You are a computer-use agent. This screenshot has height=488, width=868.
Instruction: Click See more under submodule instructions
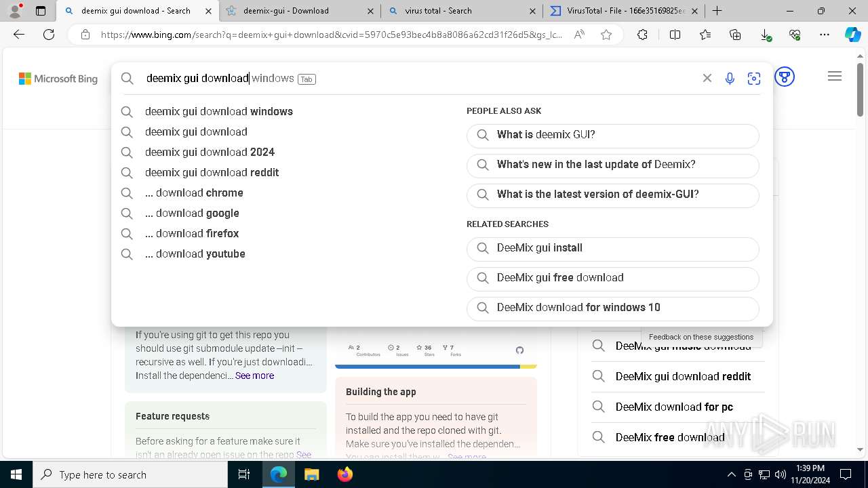click(x=254, y=375)
